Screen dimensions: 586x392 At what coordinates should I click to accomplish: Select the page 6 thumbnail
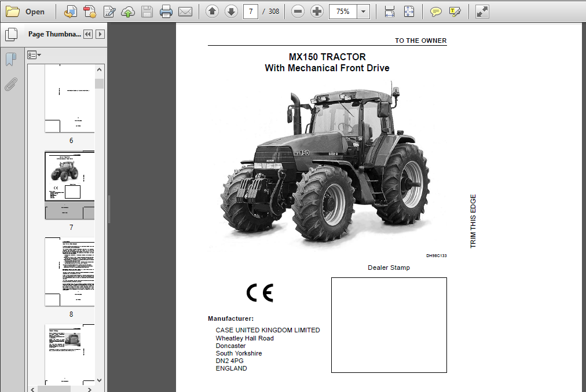click(69, 98)
